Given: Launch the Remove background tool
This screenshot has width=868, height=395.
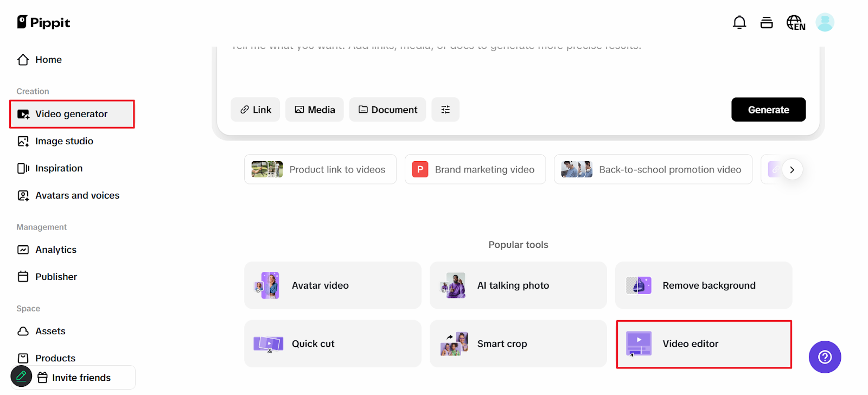Looking at the screenshot, I should click(704, 285).
